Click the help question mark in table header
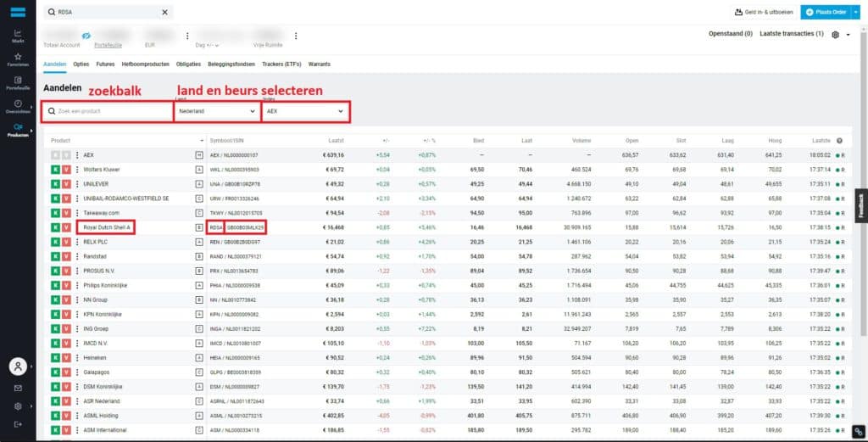This screenshot has height=442, width=868. pyautogui.click(x=840, y=141)
